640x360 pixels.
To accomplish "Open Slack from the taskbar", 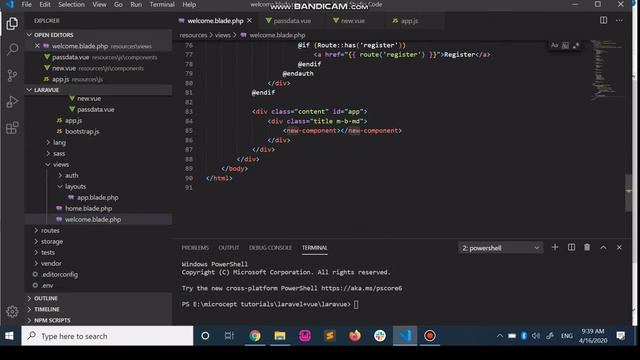I will 380,336.
